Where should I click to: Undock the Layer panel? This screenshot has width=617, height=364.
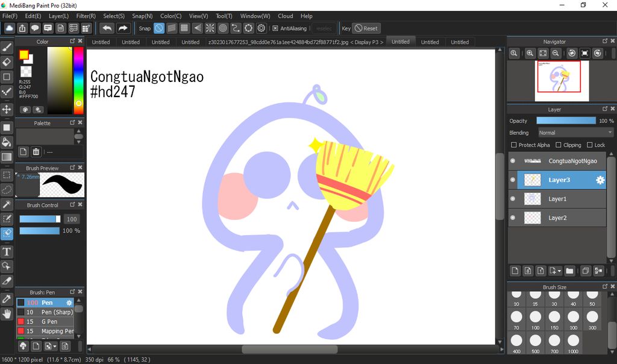(x=605, y=109)
